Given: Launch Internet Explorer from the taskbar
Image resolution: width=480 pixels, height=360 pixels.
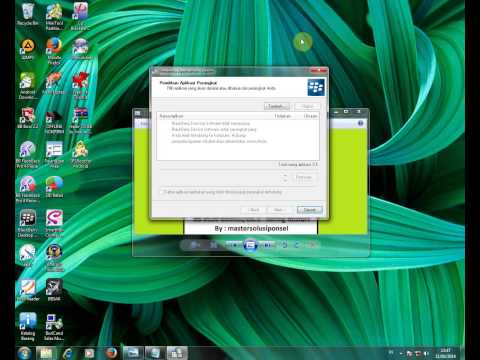Looking at the screenshot, I should click(x=68, y=353).
